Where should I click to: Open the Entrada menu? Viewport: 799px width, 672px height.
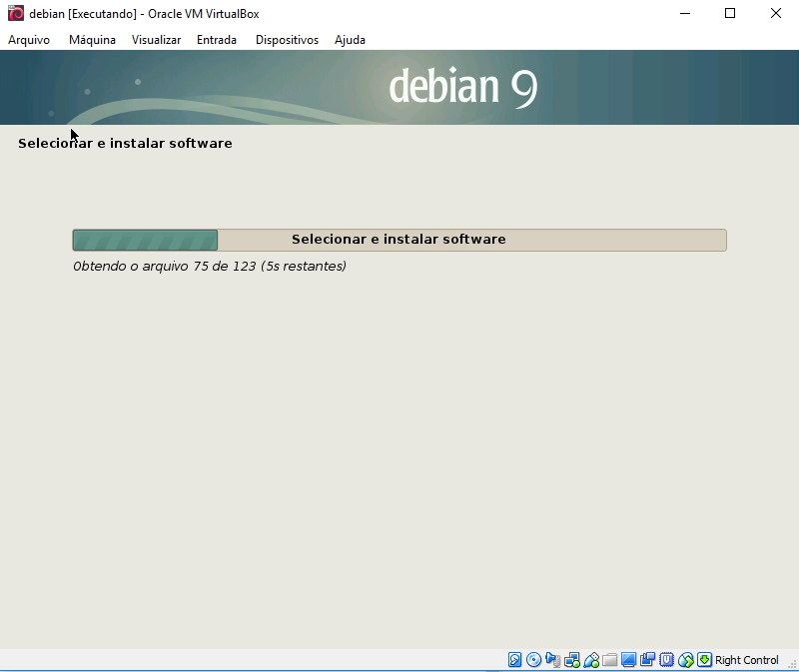click(217, 40)
